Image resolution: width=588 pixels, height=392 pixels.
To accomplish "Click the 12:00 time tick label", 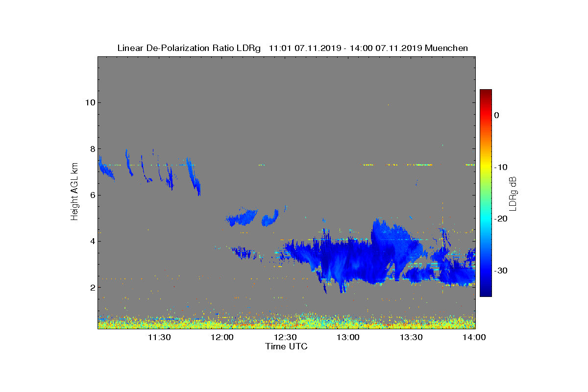I will pos(223,338).
